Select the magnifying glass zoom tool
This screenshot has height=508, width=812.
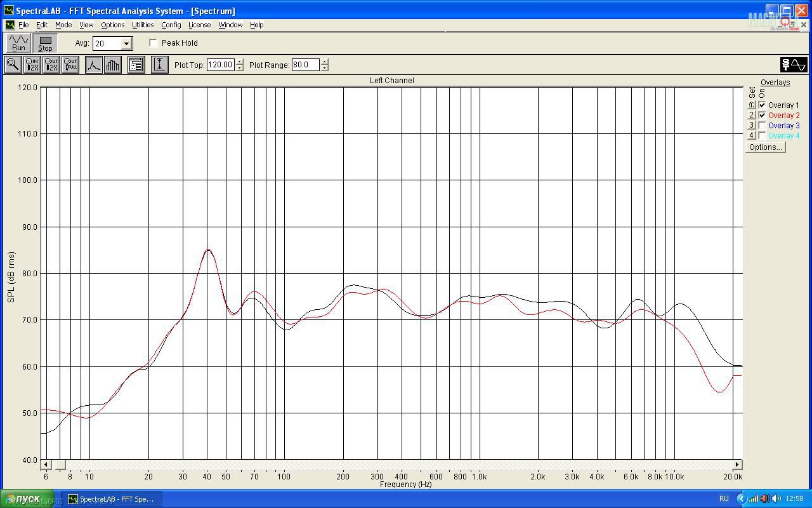coord(13,65)
